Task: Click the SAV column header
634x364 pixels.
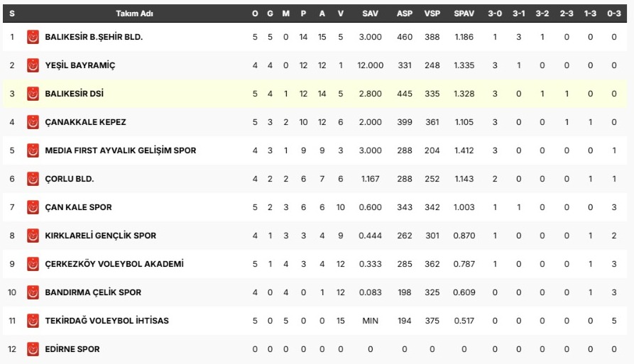Action: [x=370, y=13]
